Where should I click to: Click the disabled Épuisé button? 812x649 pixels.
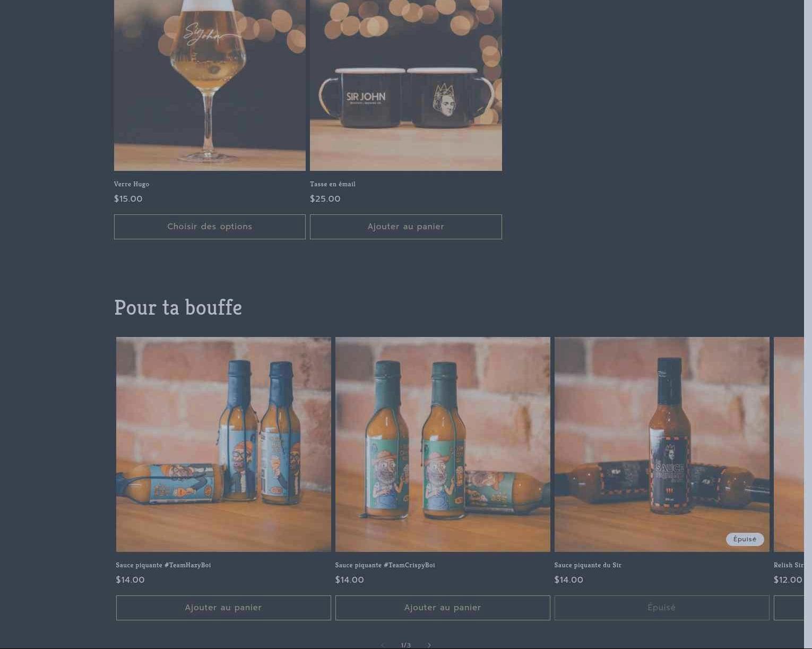pos(662,608)
